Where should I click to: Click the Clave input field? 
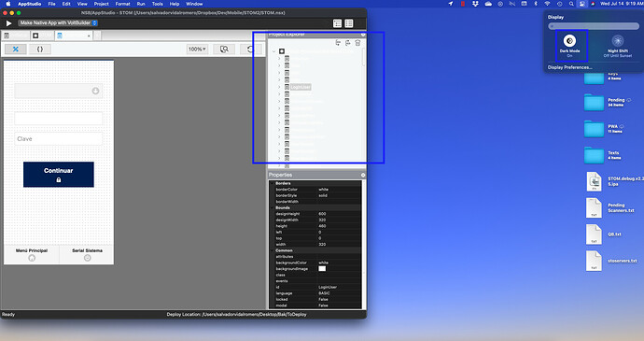(58, 139)
